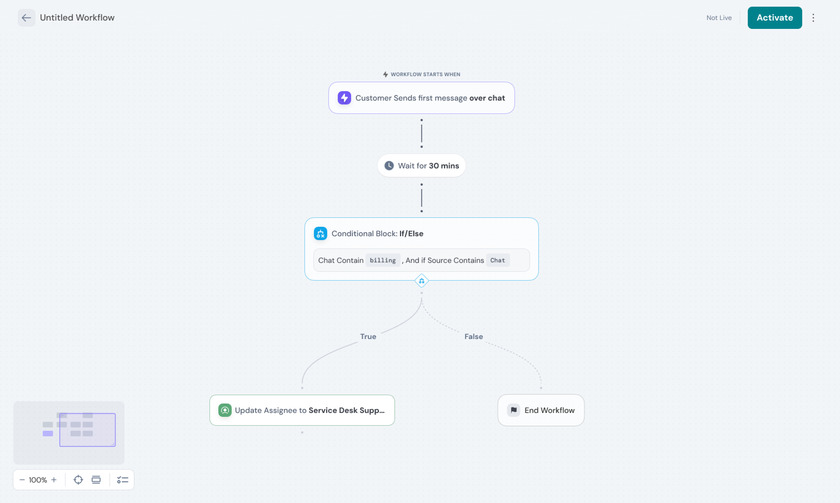Screen dimensions: 840x503
Task: Zoom out with the minus button
Action: (x=22, y=480)
